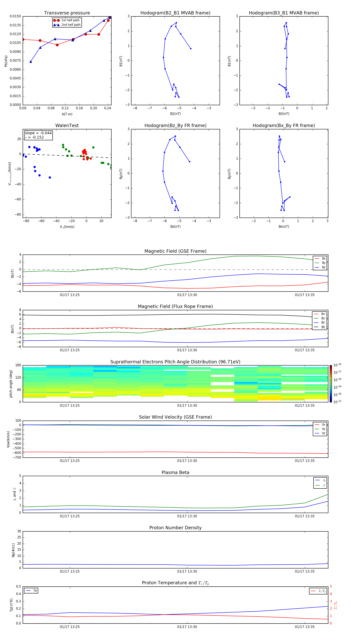Click the 'Transverse pressure' plot title
The image size is (351, 644).
[67, 13]
